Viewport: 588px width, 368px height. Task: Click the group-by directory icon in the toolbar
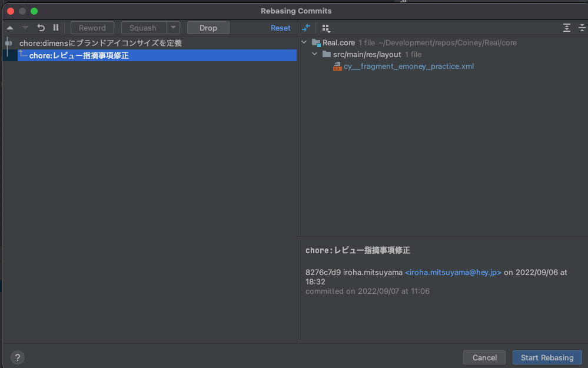coord(325,28)
